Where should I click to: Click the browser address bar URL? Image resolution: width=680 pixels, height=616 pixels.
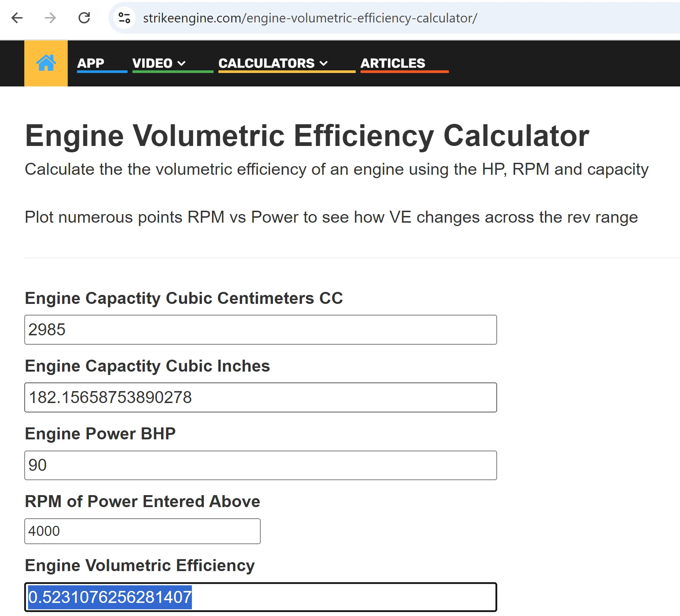tap(310, 18)
